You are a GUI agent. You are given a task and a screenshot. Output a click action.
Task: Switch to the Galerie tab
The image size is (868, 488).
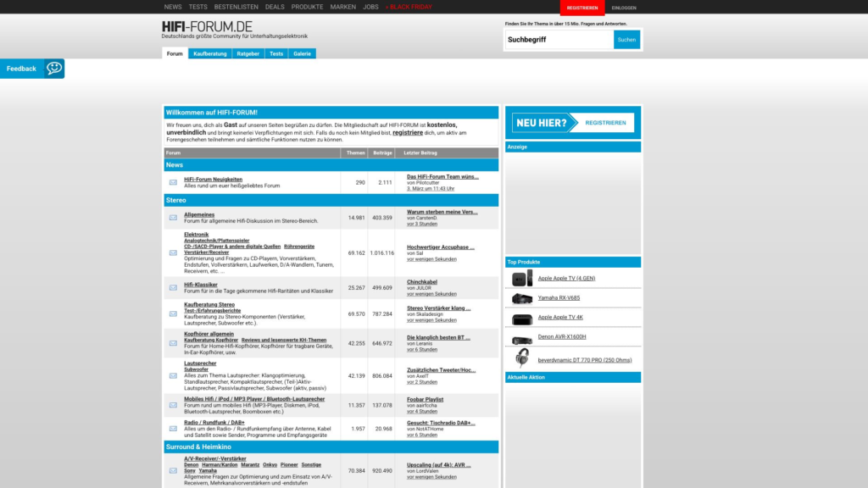(303, 53)
